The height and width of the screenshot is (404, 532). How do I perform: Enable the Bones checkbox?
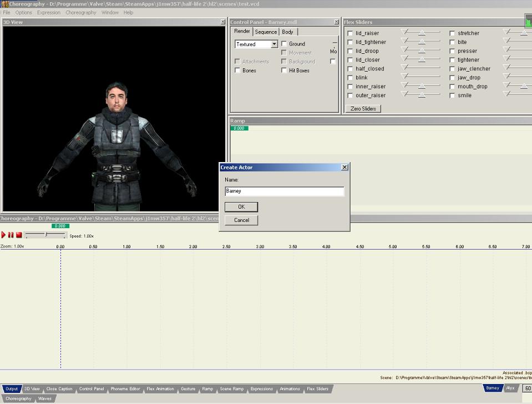point(237,70)
